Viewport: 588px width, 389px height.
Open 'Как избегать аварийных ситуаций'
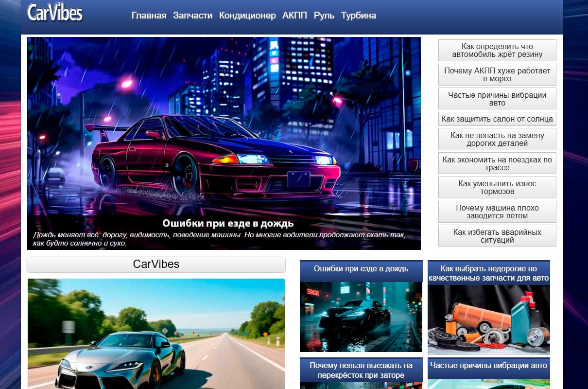[497, 235]
